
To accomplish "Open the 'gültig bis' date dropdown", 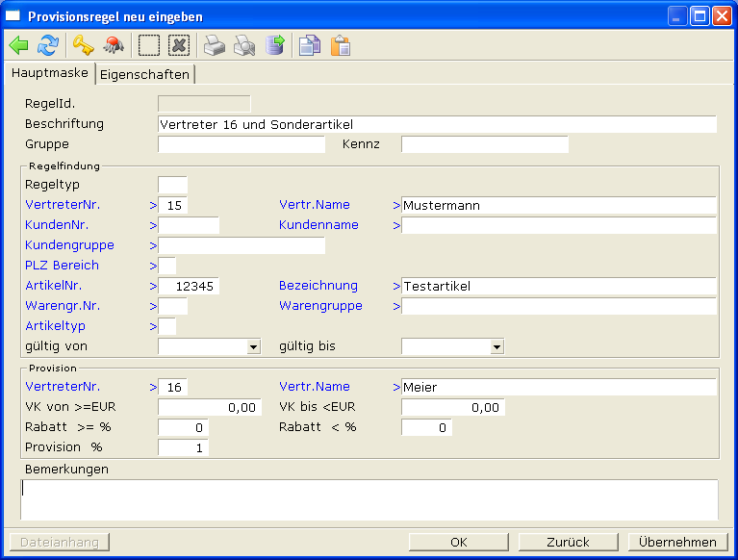I will pos(496,346).
